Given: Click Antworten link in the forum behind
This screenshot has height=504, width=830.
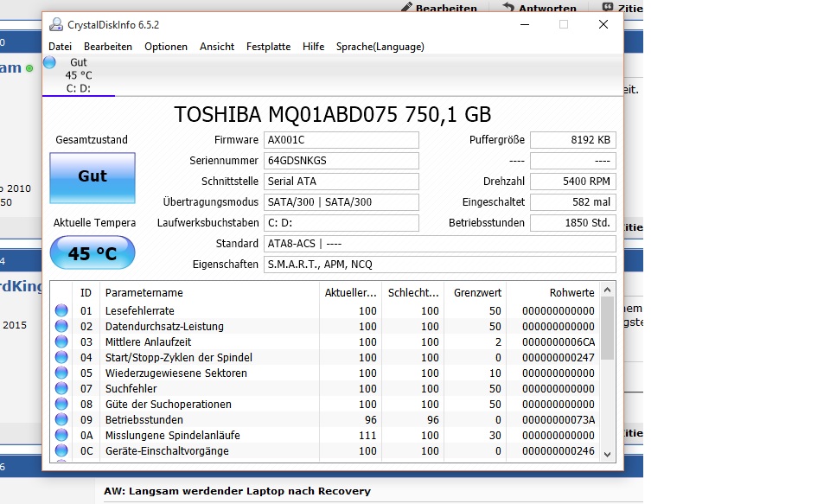Looking at the screenshot, I should (x=539, y=8).
